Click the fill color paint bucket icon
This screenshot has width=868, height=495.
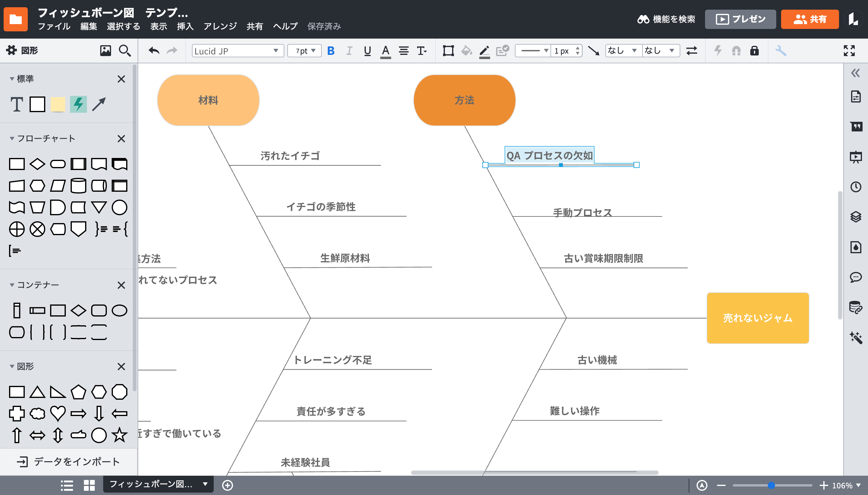click(x=466, y=51)
